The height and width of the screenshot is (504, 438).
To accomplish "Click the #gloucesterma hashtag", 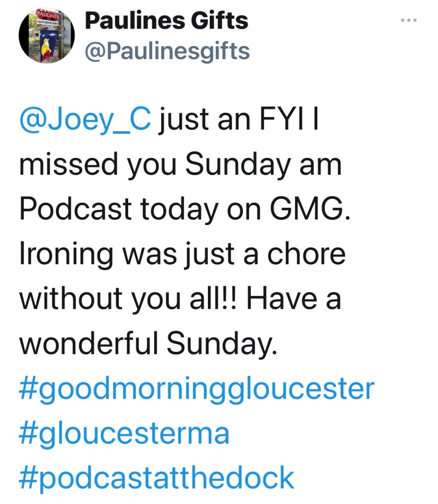I will click(125, 434).
